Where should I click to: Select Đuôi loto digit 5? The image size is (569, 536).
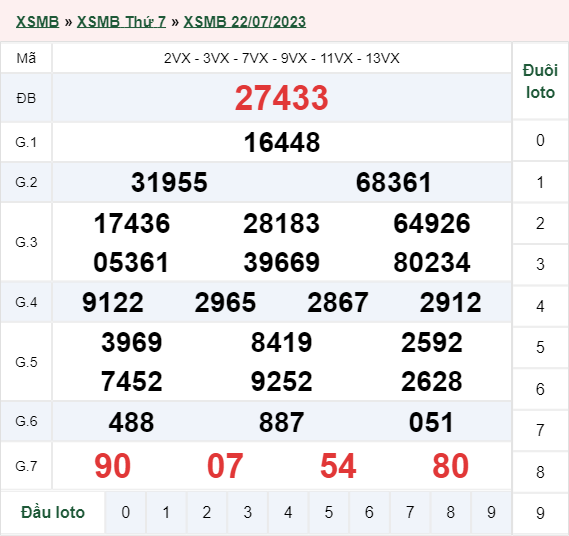(540, 348)
